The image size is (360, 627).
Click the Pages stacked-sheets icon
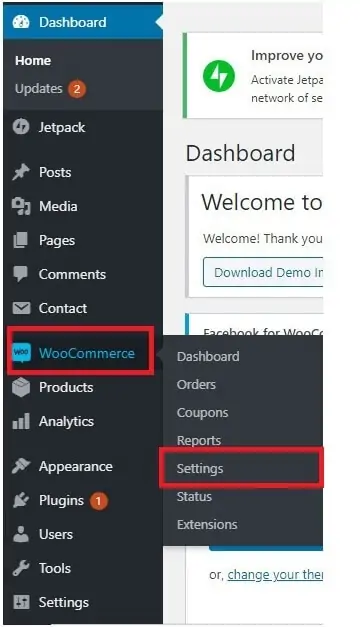(x=21, y=240)
